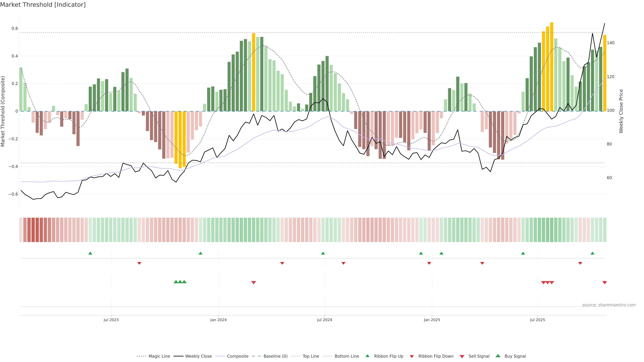644x362 pixels.
Task: Click the earliest green ribbon flip up marker
Action: click(x=90, y=253)
